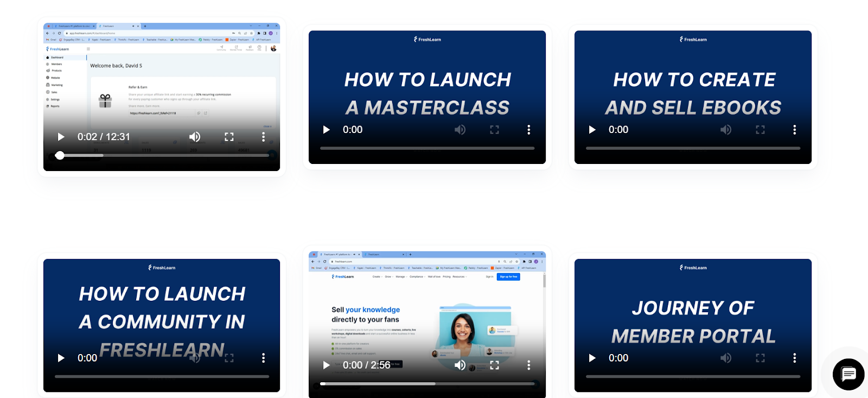Fullscreen the 0:00 / 2:56 homepage video
868x398 pixels.
point(494,365)
